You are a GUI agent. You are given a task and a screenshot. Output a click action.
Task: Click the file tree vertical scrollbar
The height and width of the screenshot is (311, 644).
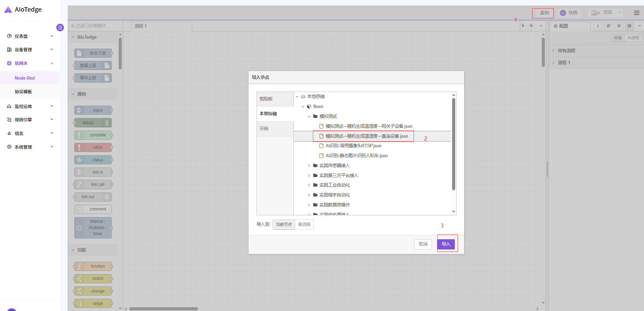pos(454,144)
